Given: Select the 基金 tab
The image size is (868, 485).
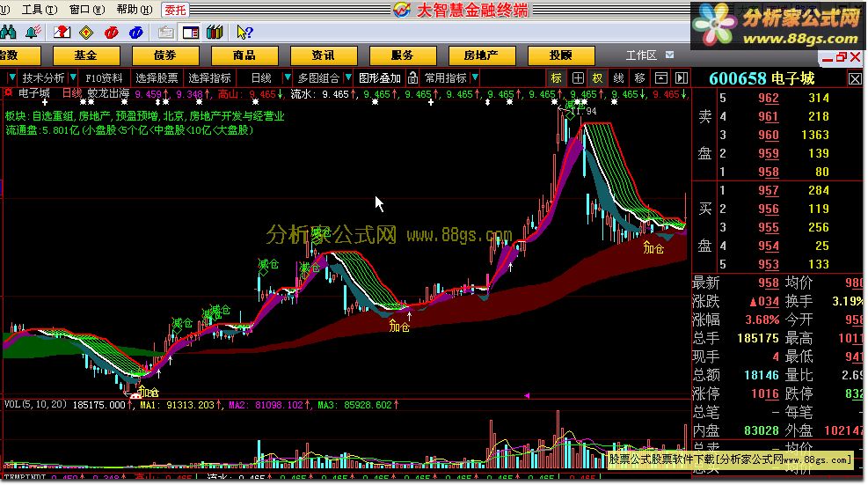Looking at the screenshot, I should tap(86, 55).
